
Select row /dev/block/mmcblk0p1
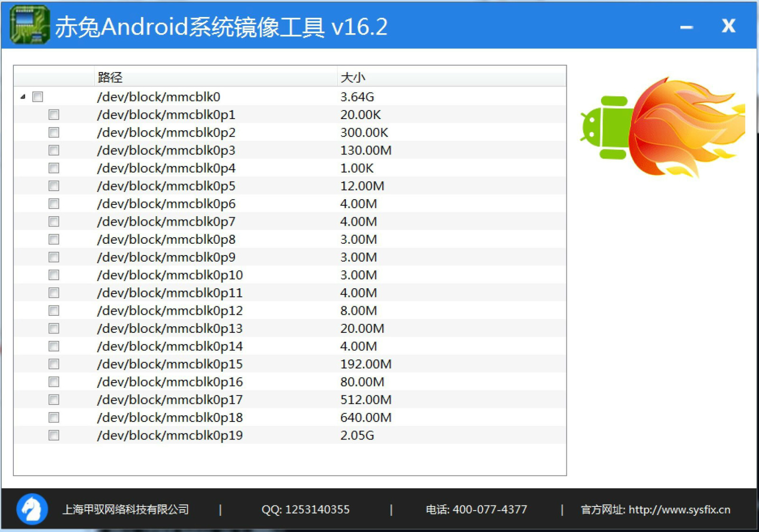coord(290,115)
